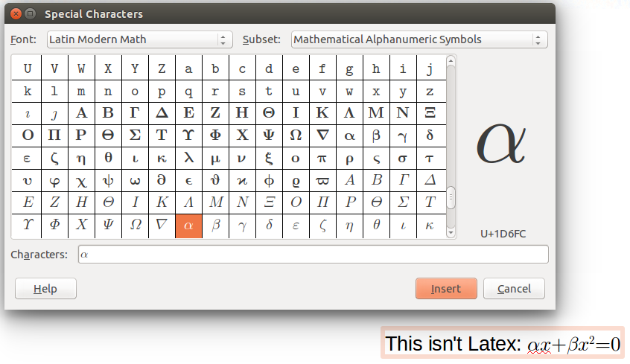
Task: Select the italic capital Xi cell
Action: pyautogui.click(x=269, y=202)
